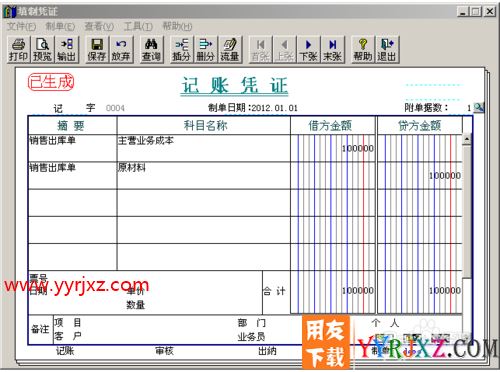Open the 文件 menu
The image size is (500, 372).
21,26
